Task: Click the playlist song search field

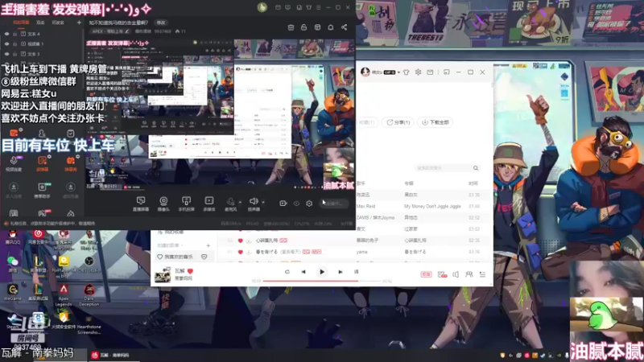Action: click(448, 168)
